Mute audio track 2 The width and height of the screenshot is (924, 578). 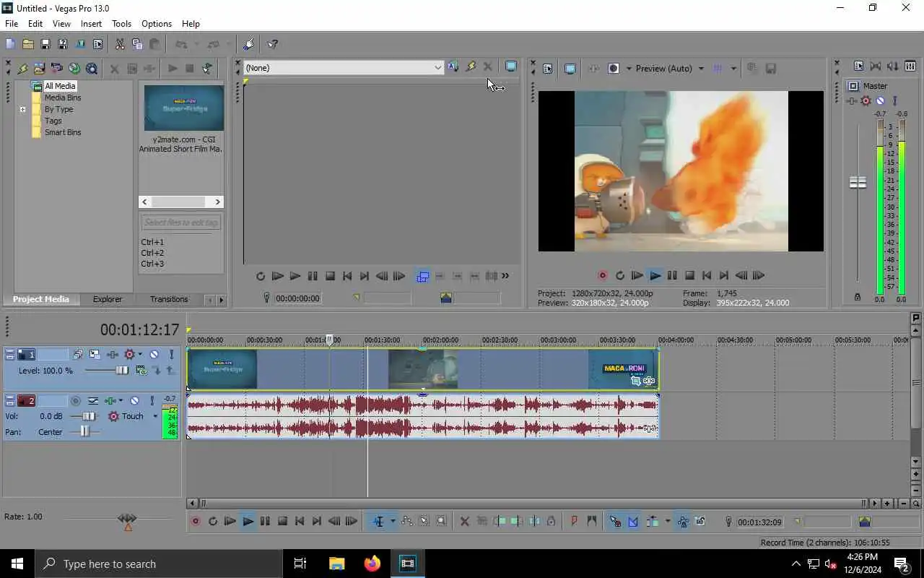click(x=135, y=400)
